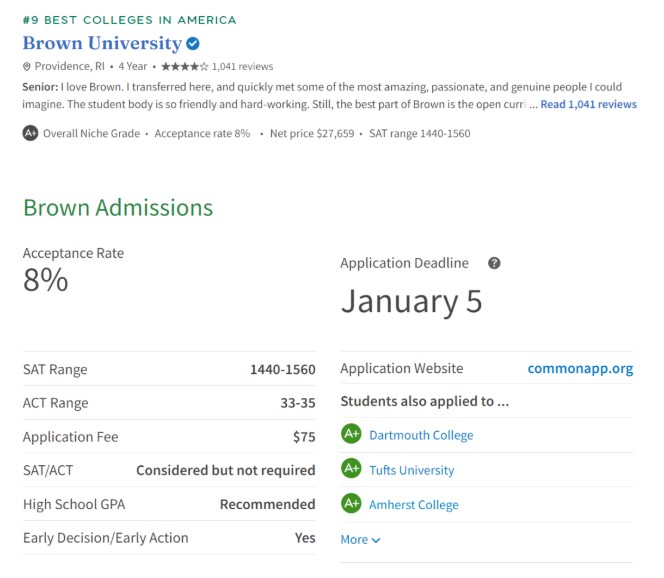
Task: Open Dartmouth College link
Action: point(421,435)
